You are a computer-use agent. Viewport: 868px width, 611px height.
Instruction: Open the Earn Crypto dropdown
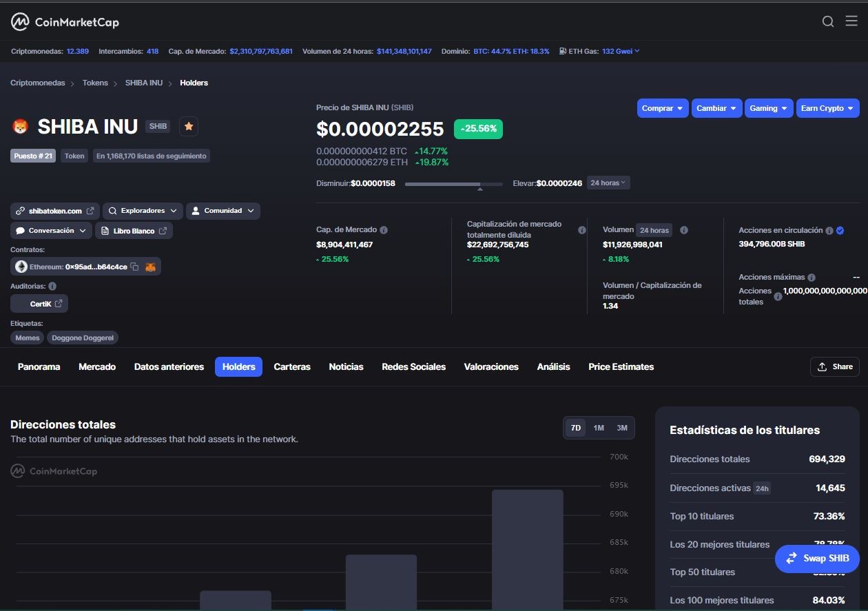point(828,108)
